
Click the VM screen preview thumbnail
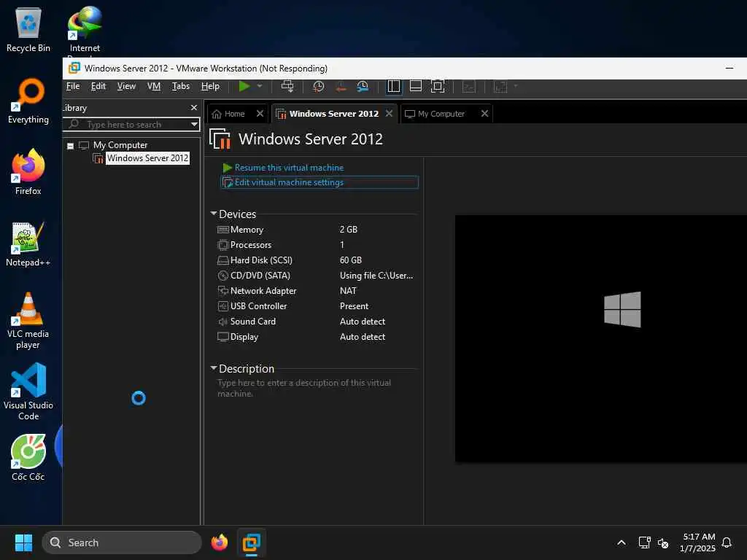[601, 338]
